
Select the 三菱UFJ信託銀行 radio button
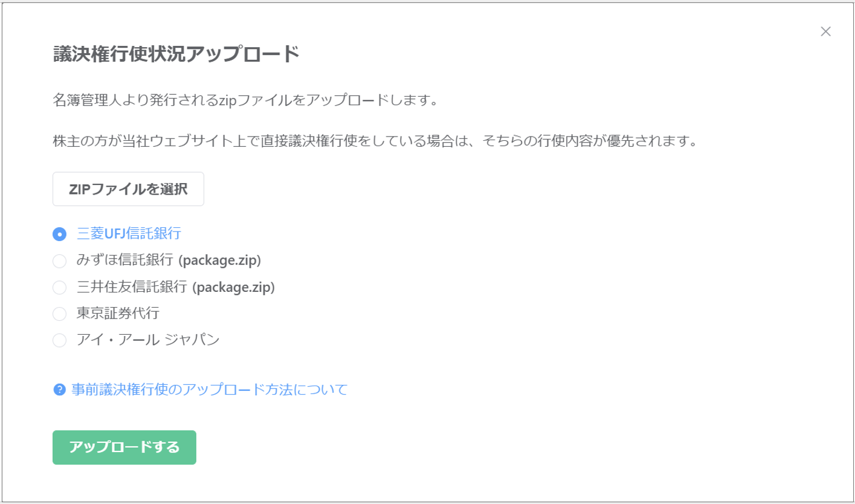point(59,234)
